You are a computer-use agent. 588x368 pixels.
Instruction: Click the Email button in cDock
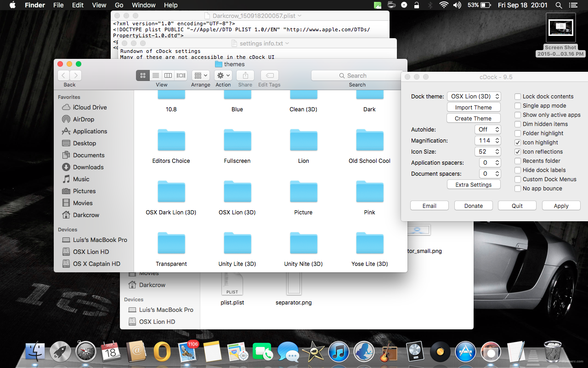(x=430, y=206)
